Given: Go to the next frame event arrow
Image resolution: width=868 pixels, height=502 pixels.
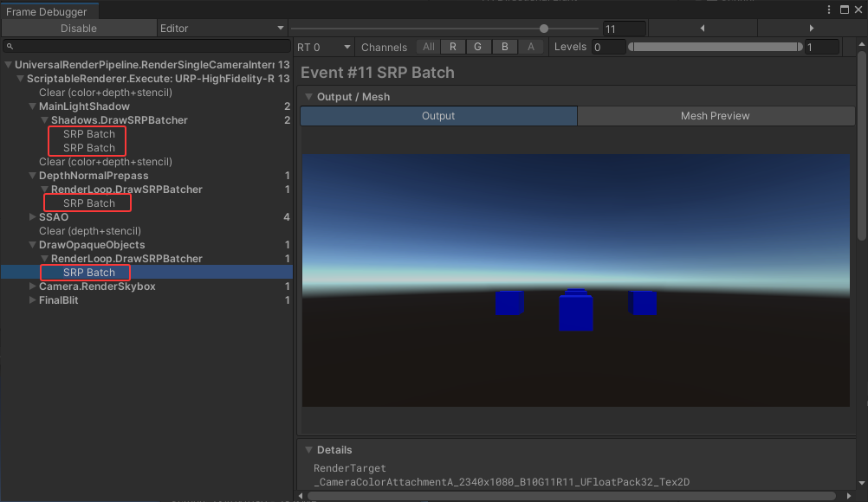Looking at the screenshot, I should click(811, 29).
